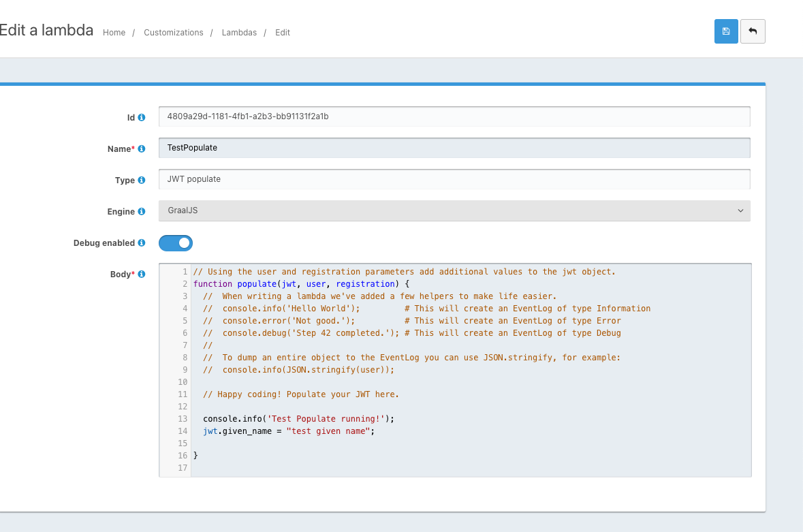Save the lambda with the blue save icon

[725, 31]
